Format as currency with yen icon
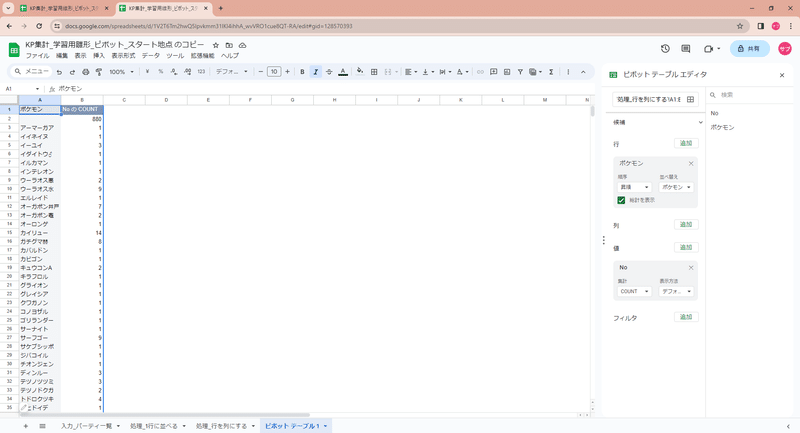800x433 pixels. [147, 72]
